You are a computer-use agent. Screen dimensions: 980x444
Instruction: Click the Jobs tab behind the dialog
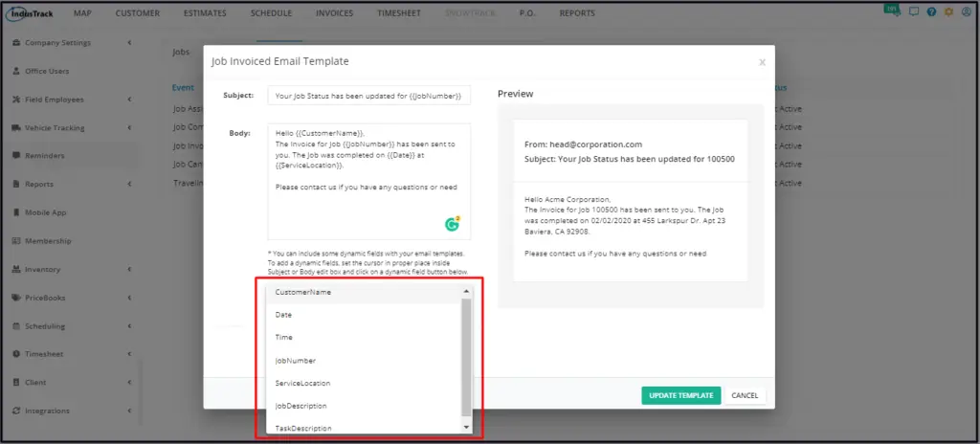[181, 52]
